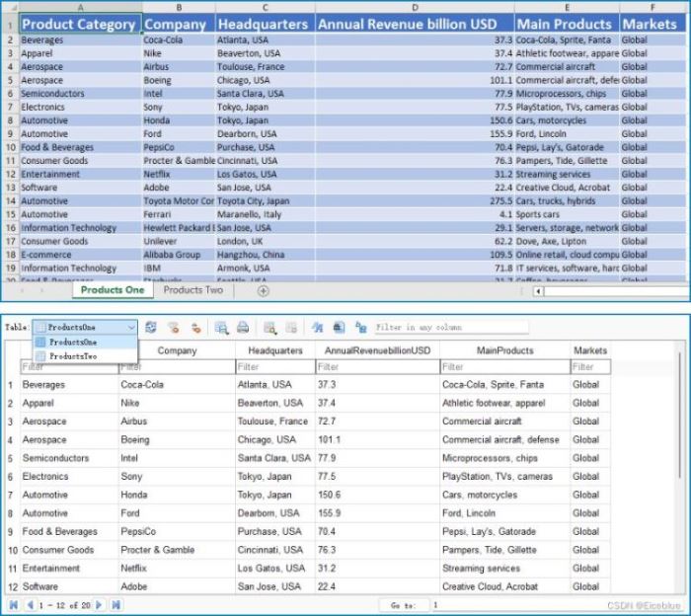Jump to the last page of records

115,604
